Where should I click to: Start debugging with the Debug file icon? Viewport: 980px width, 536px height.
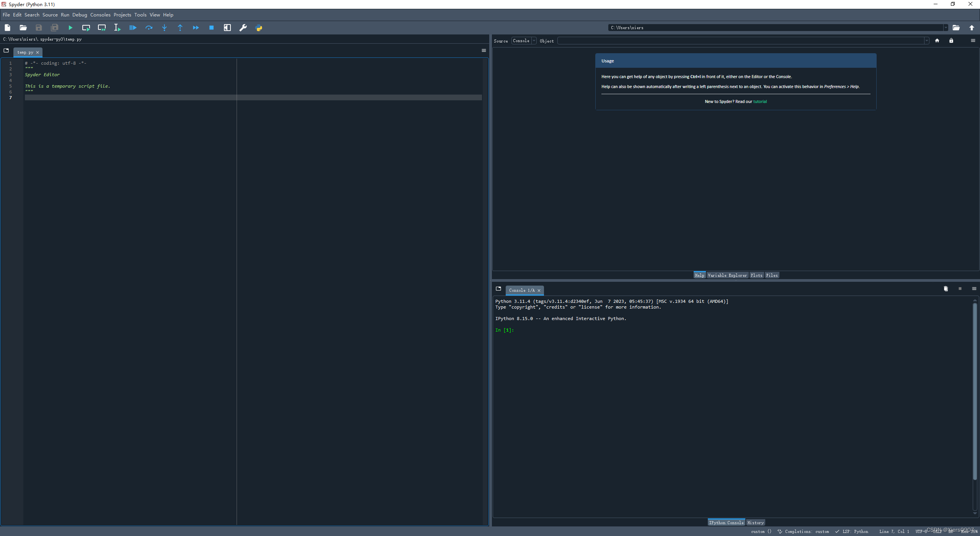tap(133, 28)
